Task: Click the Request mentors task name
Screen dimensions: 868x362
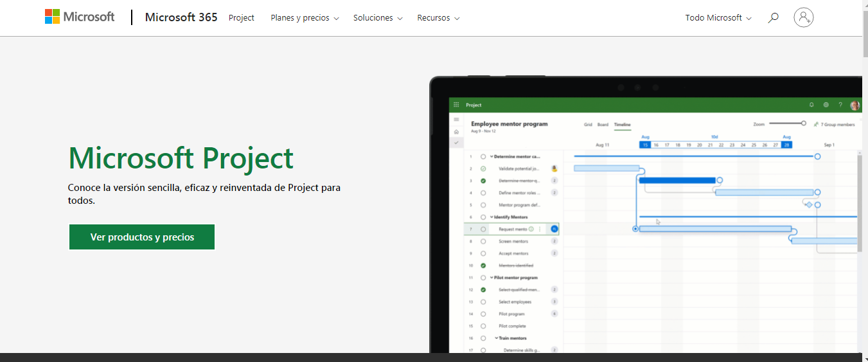Action: click(x=513, y=229)
